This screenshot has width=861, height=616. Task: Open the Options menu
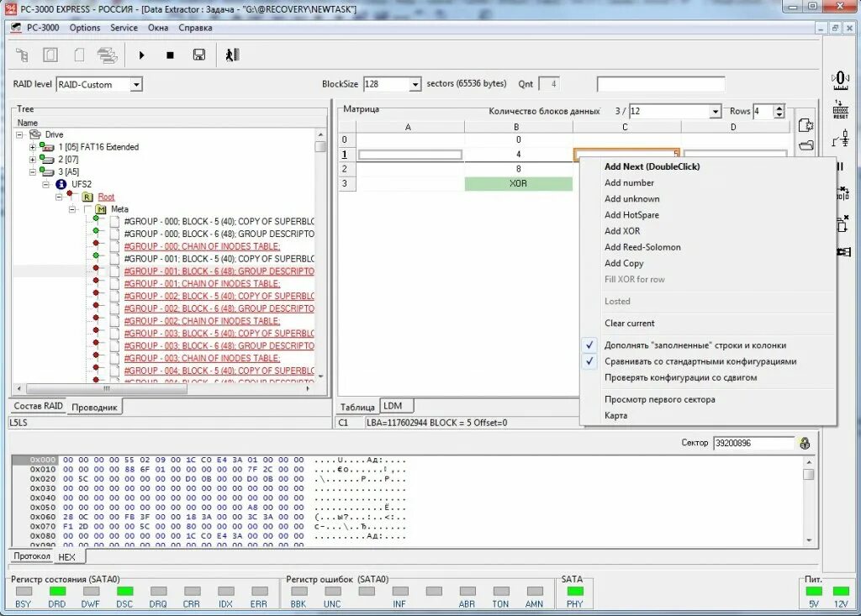coord(85,28)
